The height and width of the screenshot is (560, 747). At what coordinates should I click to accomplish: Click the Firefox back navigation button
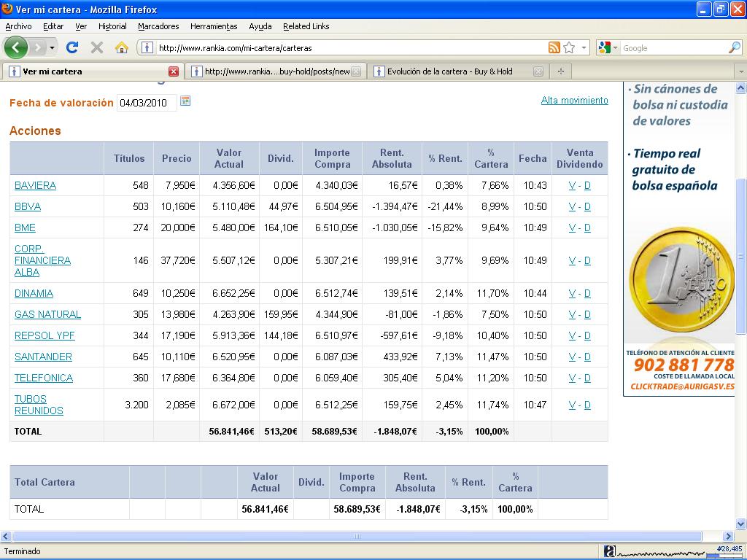[15, 48]
